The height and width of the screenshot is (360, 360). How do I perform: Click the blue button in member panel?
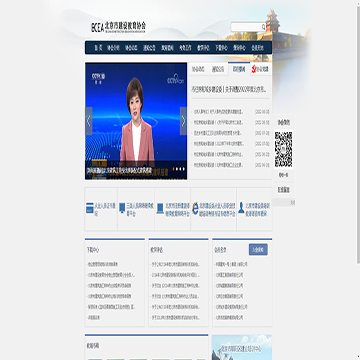tap(258, 250)
